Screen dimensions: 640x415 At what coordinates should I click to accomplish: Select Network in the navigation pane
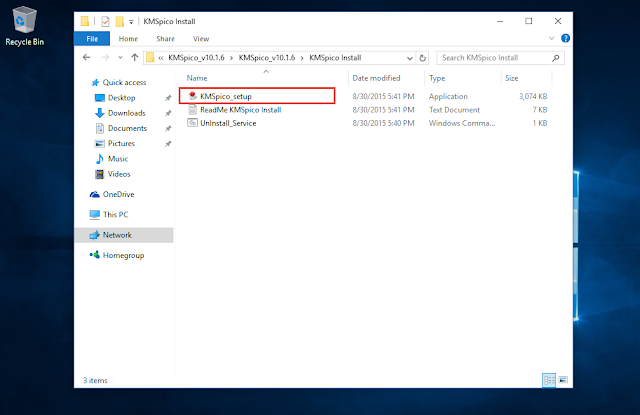[124, 235]
